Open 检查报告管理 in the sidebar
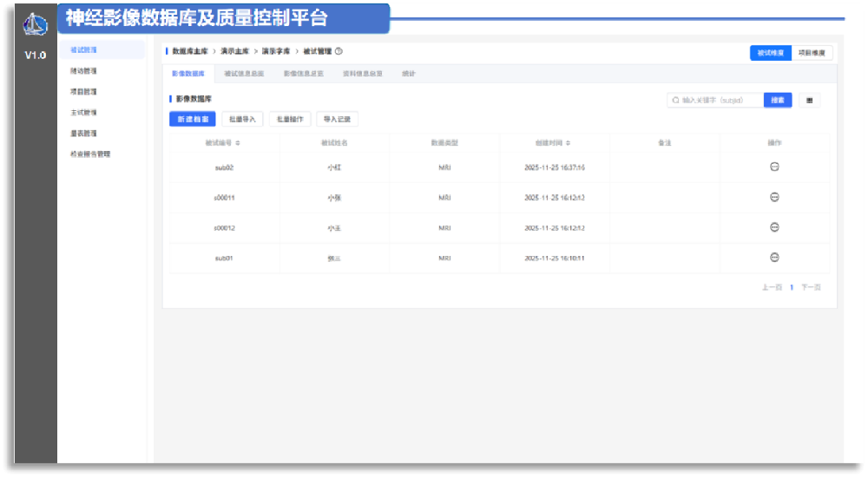Viewport: 868px width, 478px height. (90, 154)
